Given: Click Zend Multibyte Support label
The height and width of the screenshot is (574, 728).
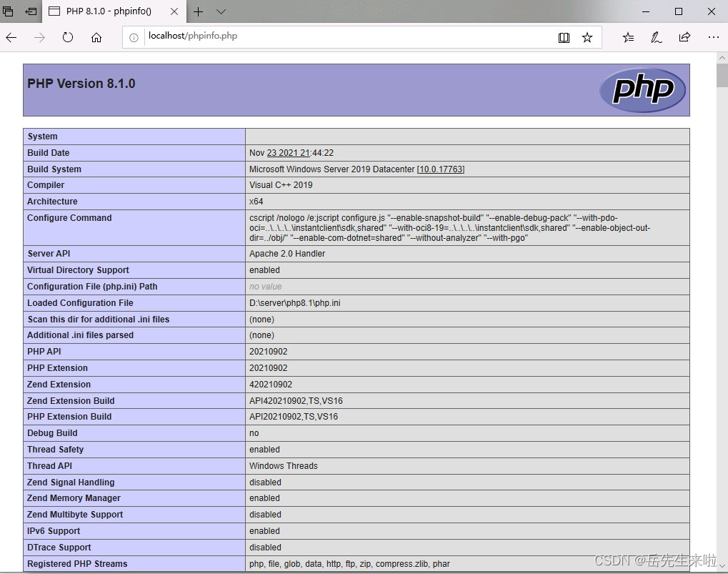Looking at the screenshot, I should pos(75,515).
